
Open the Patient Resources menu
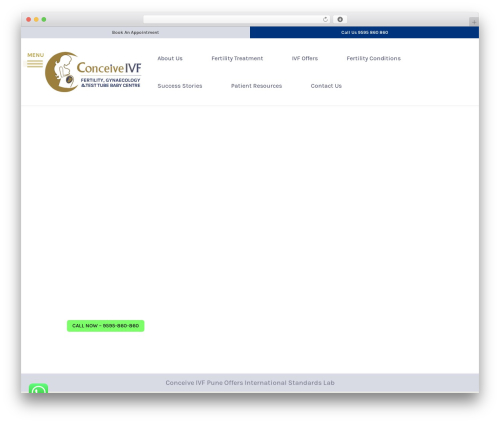tap(256, 86)
